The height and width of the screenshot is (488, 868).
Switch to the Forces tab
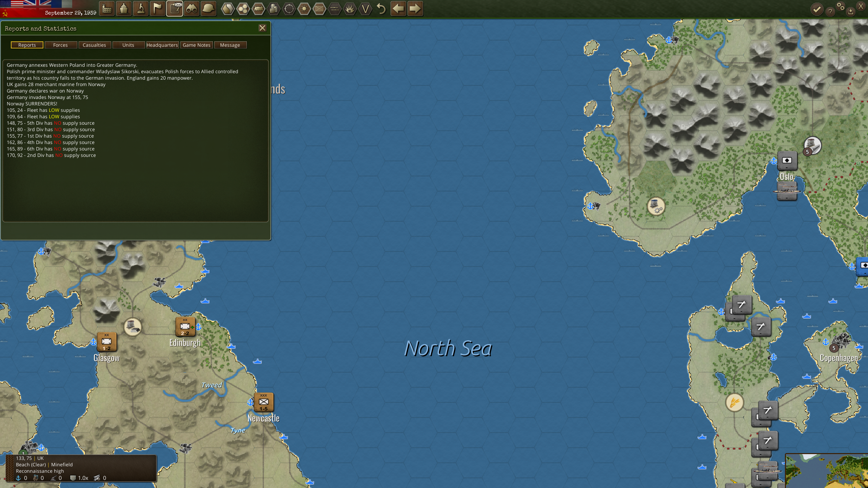pyautogui.click(x=61, y=45)
